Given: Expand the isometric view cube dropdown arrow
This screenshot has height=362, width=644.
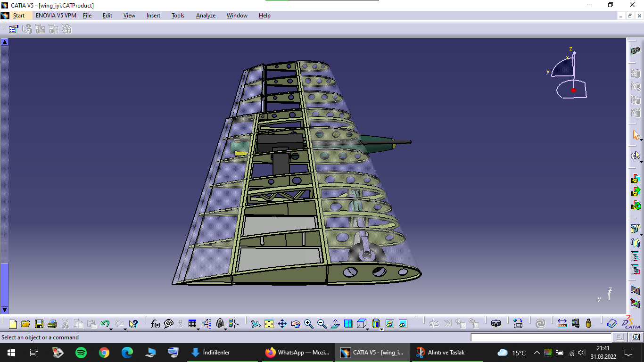Looking at the screenshot, I should tap(368, 329).
